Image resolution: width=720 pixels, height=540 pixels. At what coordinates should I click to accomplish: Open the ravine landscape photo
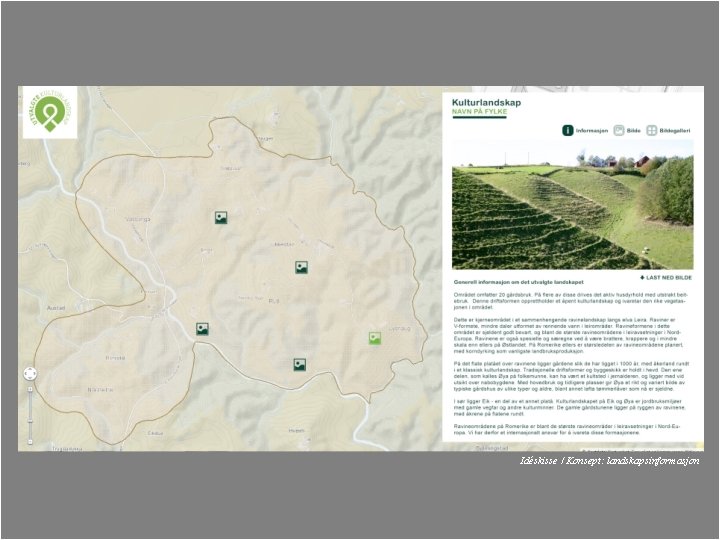(573, 205)
